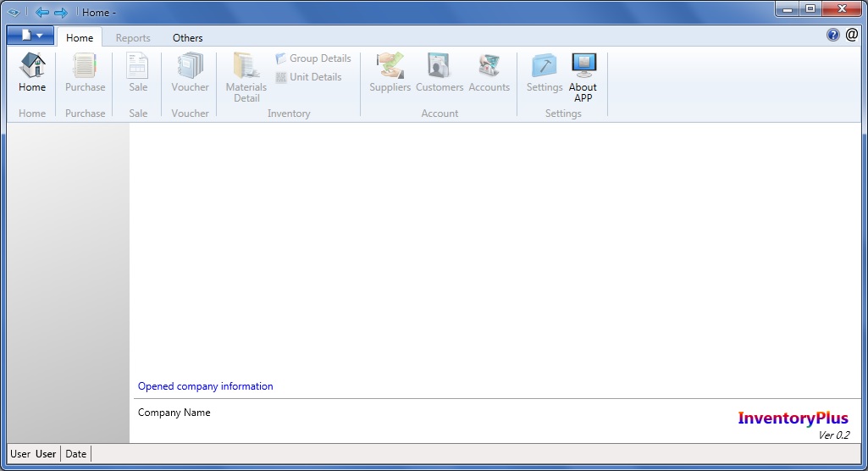The width and height of the screenshot is (868, 471).
Task: Switch to the Reports ribbon tab
Action: pos(133,37)
